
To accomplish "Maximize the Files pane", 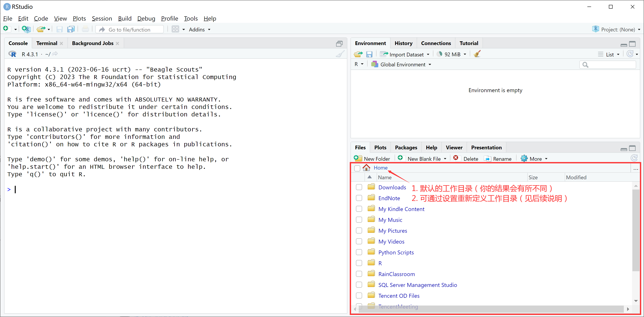I will (x=632, y=148).
